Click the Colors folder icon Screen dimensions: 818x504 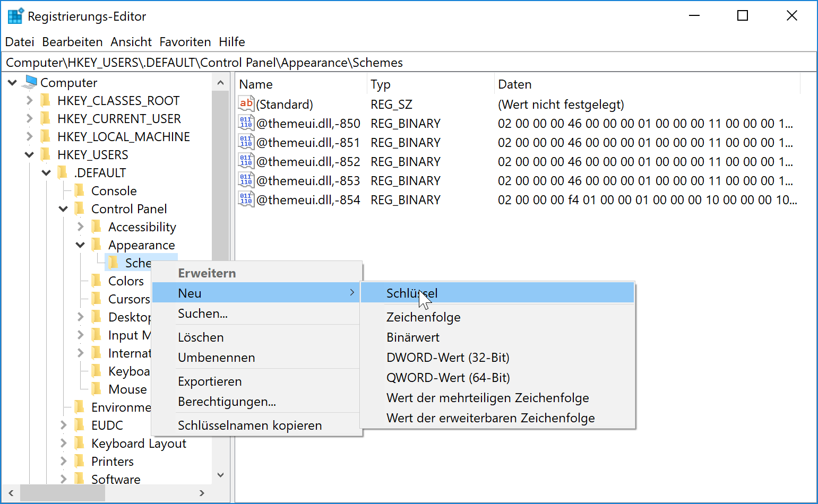(x=97, y=281)
